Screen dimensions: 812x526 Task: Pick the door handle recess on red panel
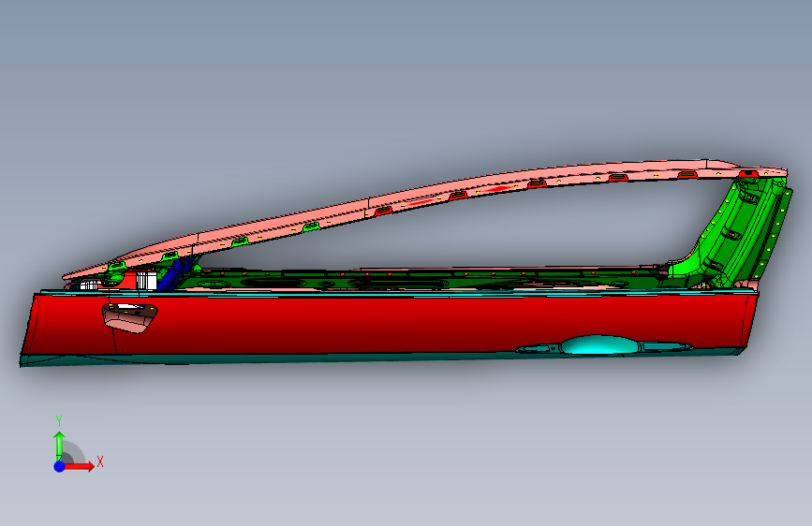click(129, 318)
